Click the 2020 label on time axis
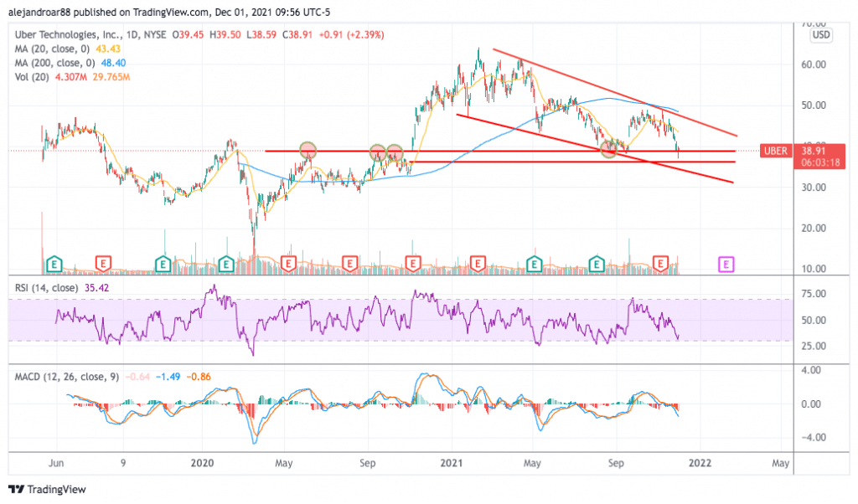Viewport: 858px width, 504px height. coord(202,463)
